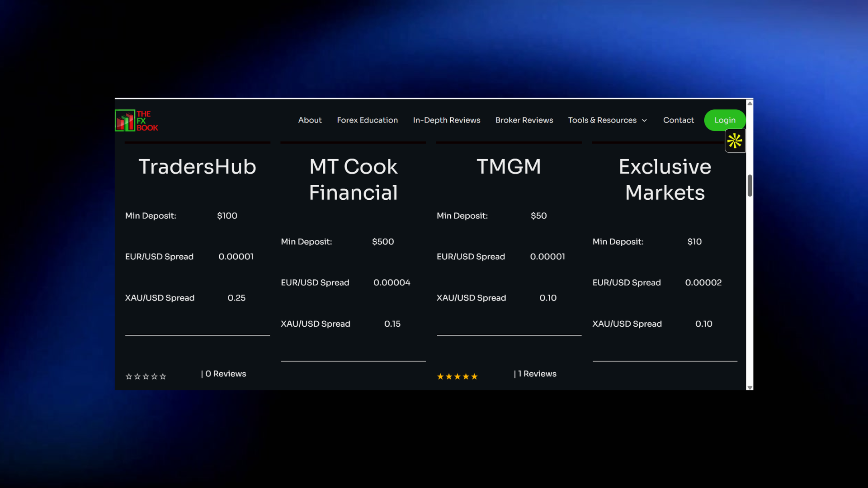Open MT Cook Financial broker title
The image size is (868, 488).
point(353,179)
